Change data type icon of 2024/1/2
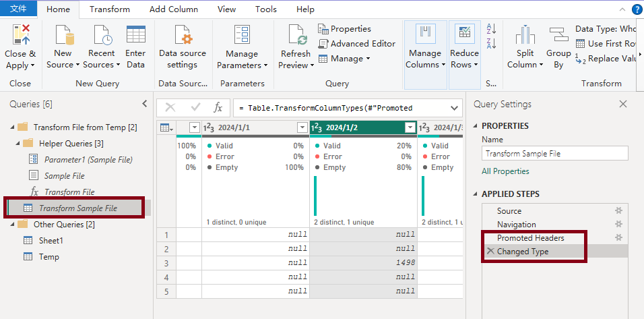Image resolution: width=644 pixels, height=319 pixels. (x=316, y=128)
